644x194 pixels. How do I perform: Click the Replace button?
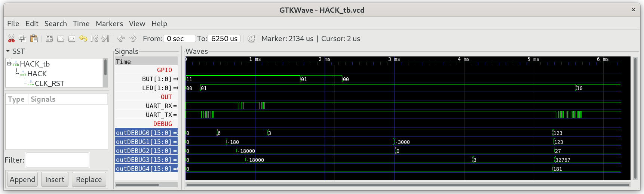tap(89, 179)
